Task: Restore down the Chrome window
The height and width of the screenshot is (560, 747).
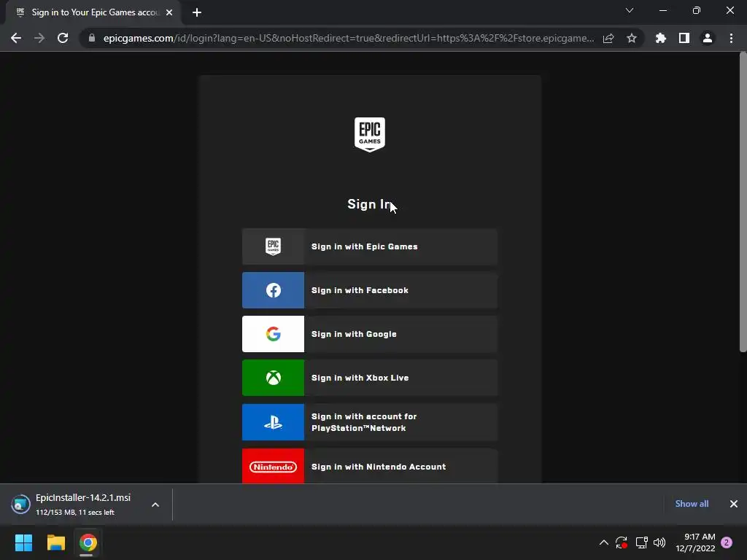Action: [x=697, y=10]
